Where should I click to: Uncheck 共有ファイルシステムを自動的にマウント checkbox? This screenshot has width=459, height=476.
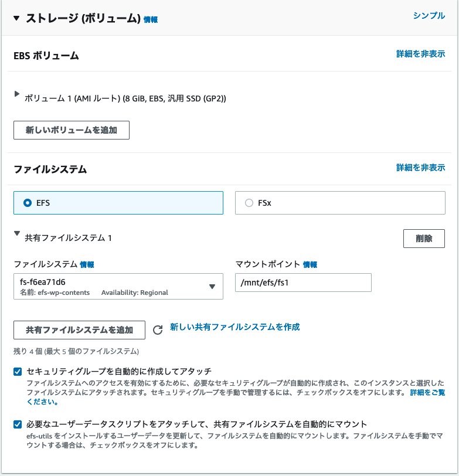[18, 424]
